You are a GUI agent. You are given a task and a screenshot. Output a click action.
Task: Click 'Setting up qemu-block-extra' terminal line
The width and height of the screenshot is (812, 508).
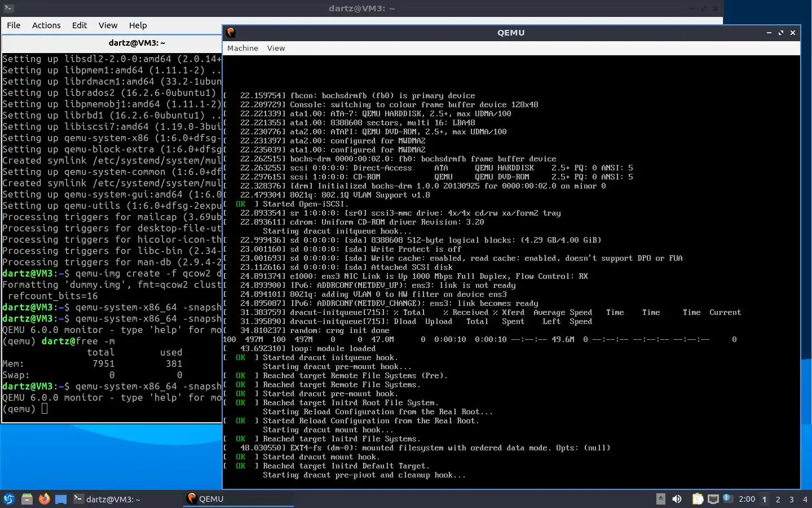(112, 149)
